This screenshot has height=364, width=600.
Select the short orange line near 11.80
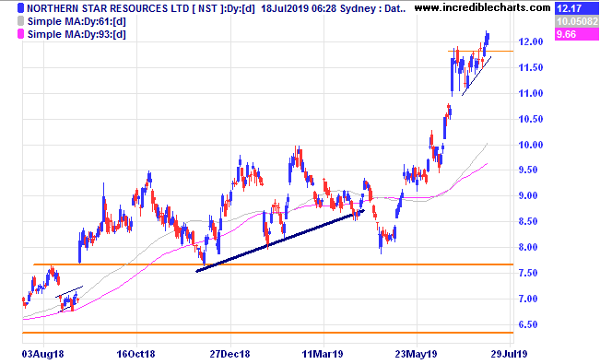[480, 51]
